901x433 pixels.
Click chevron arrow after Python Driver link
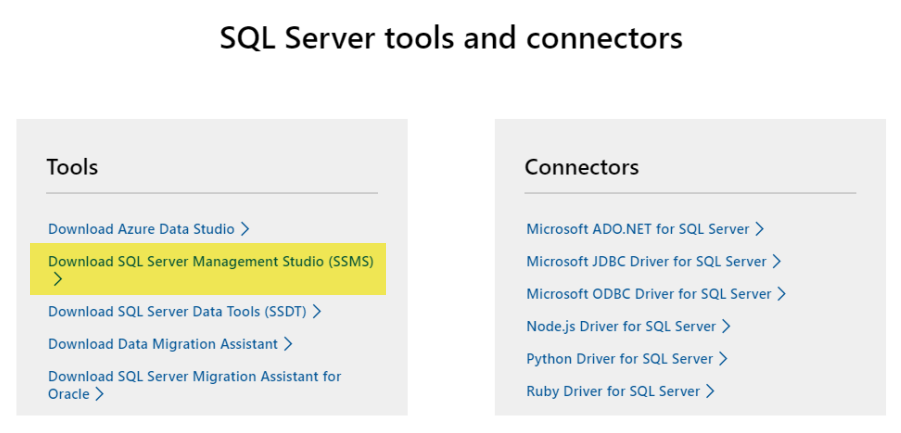(x=723, y=359)
